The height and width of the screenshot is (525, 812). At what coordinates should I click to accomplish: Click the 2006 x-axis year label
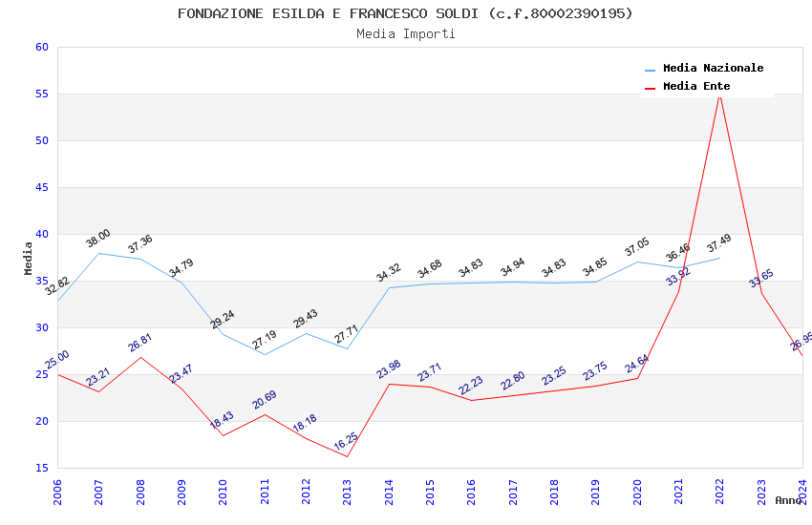click(x=57, y=492)
